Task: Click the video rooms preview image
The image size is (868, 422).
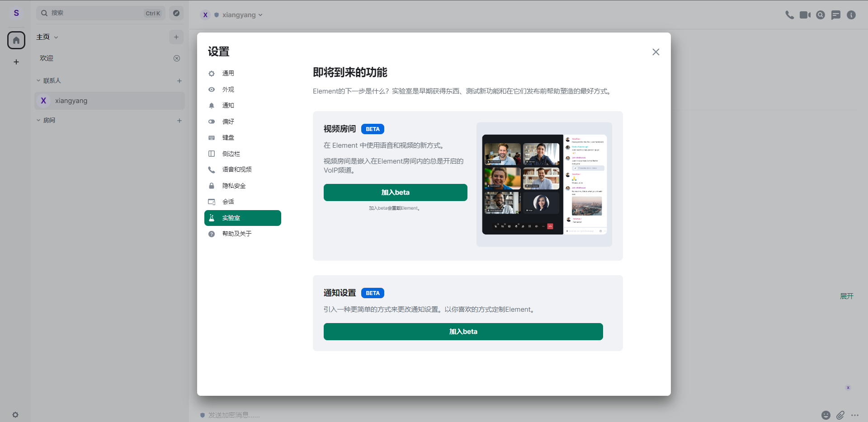Action: tap(544, 184)
